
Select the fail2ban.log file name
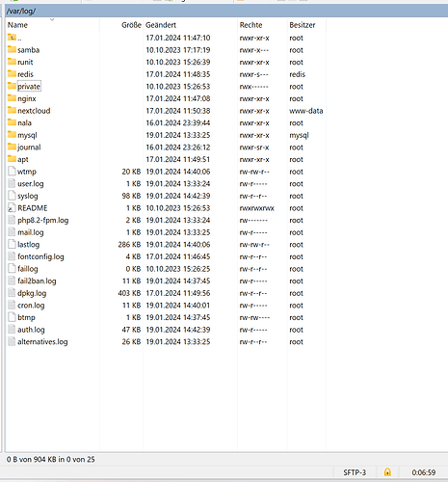click(x=37, y=281)
